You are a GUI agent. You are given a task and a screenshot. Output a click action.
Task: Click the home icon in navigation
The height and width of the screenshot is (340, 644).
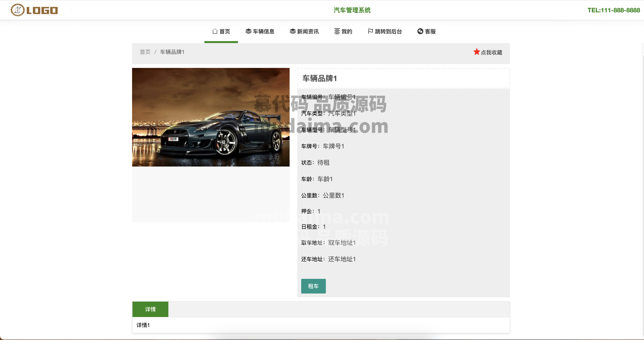tap(215, 31)
